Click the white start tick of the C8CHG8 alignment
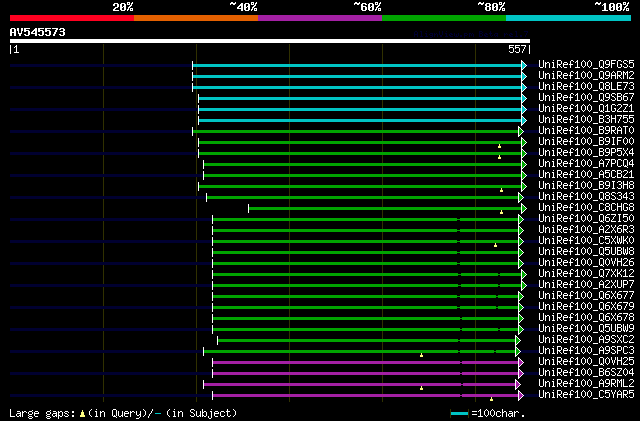640x421 pixels. 249,209
